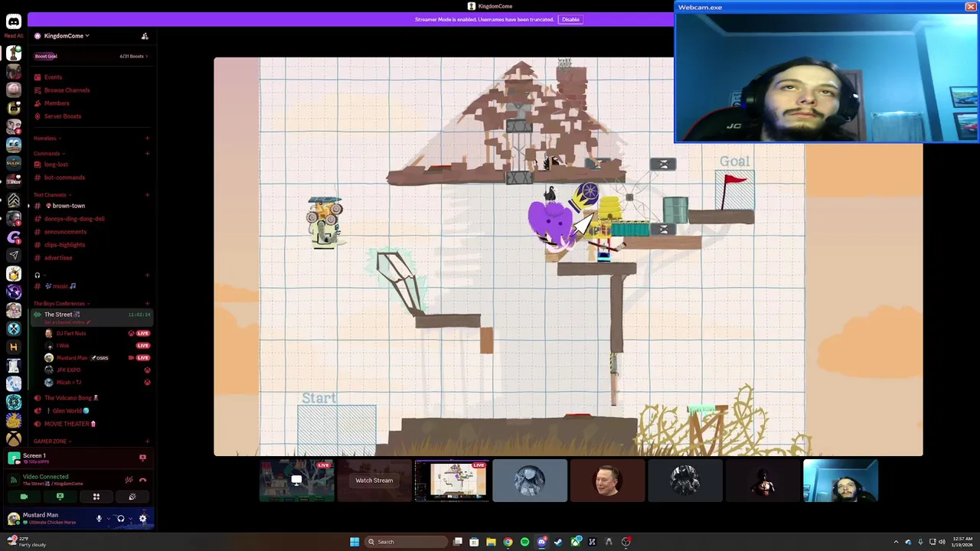Image resolution: width=980 pixels, height=551 pixels.
Task: Open File Explorer from the taskbar
Action: click(491, 542)
